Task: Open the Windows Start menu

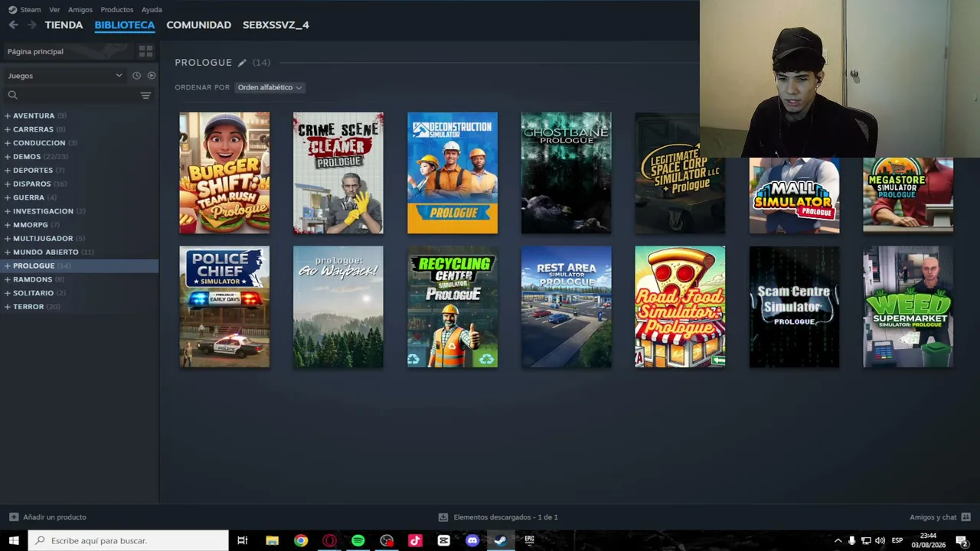Action: pos(14,540)
